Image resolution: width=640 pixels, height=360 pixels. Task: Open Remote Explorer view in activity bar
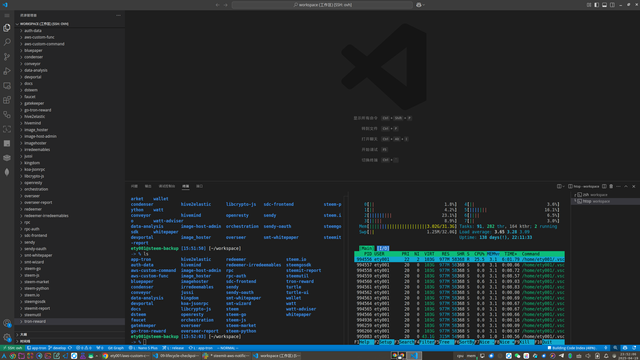click(7, 86)
